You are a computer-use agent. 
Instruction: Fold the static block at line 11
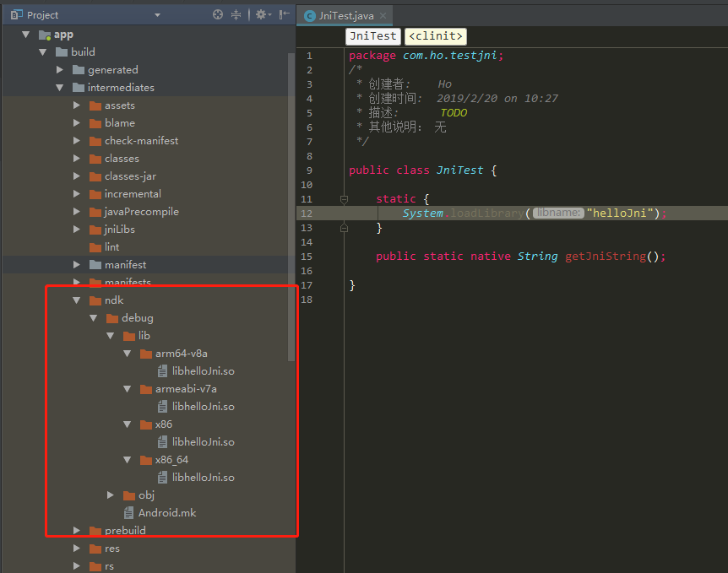click(x=344, y=199)
